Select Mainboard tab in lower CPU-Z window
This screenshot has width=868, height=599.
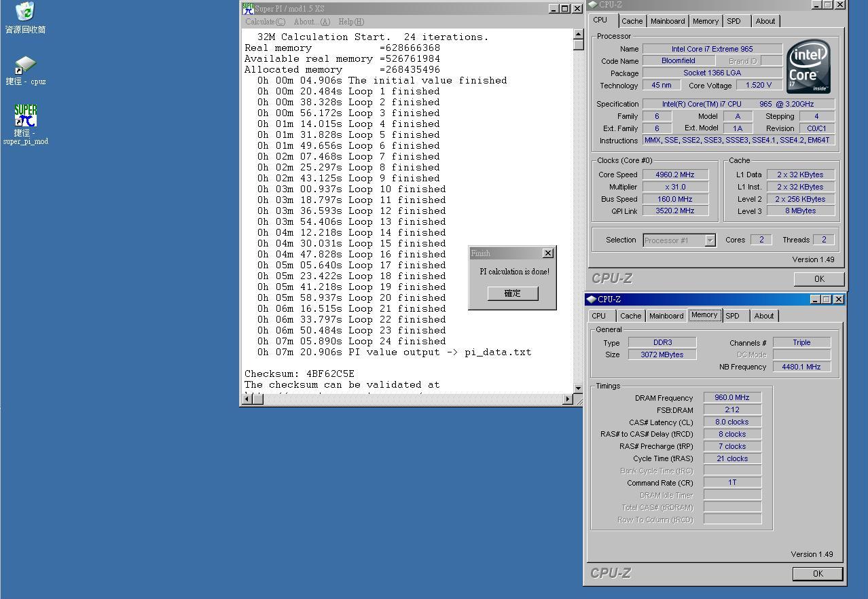(x=666, y=316)
